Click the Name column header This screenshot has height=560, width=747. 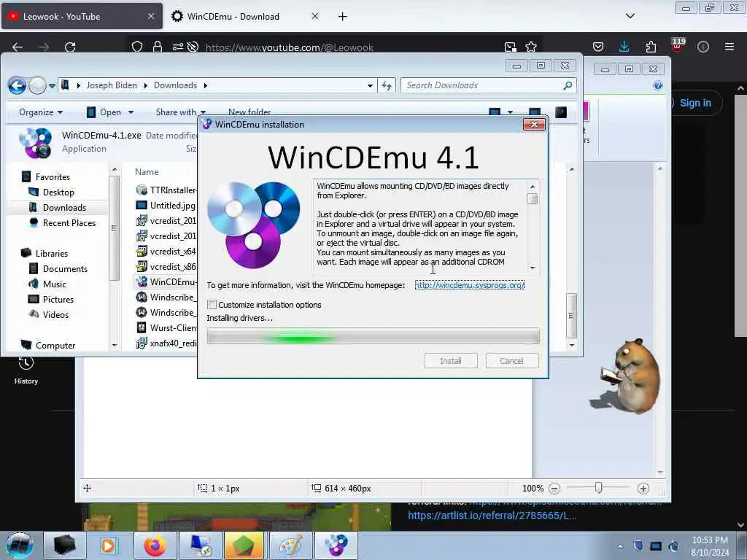pos(147,172)
